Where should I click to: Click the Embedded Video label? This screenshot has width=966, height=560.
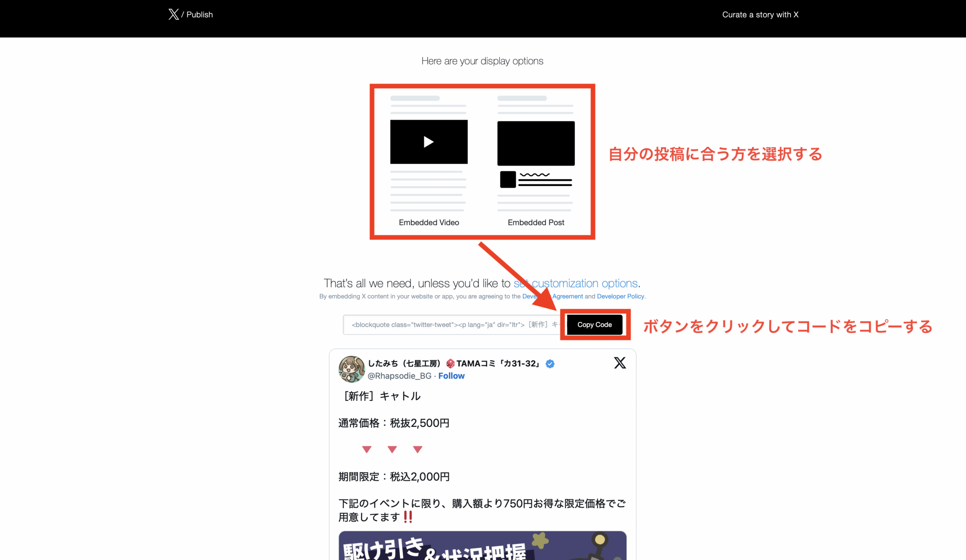pyautogui.click(x=429, y=222)
